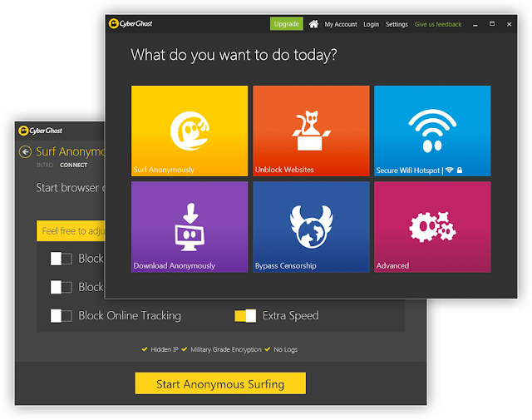The width and height of the screenshot is (532, 420).
Task: Open the Surf Anonymously tile
Action: 190,131
